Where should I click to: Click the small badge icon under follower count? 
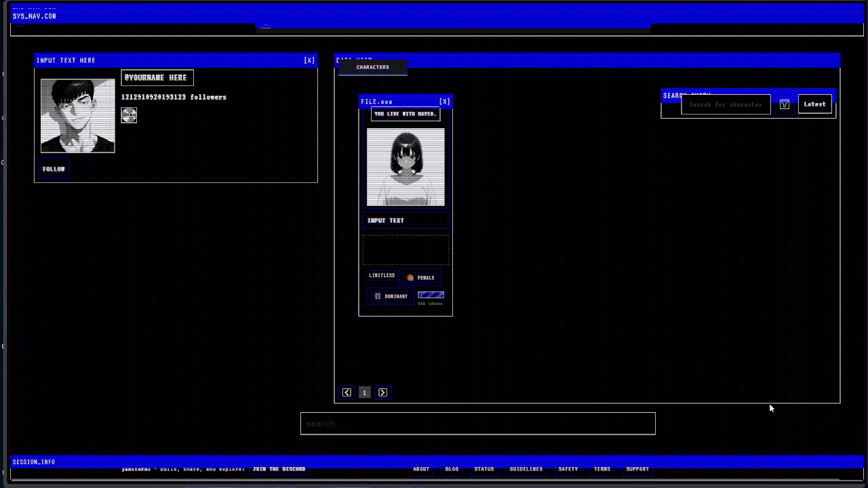tap(129, 115)
